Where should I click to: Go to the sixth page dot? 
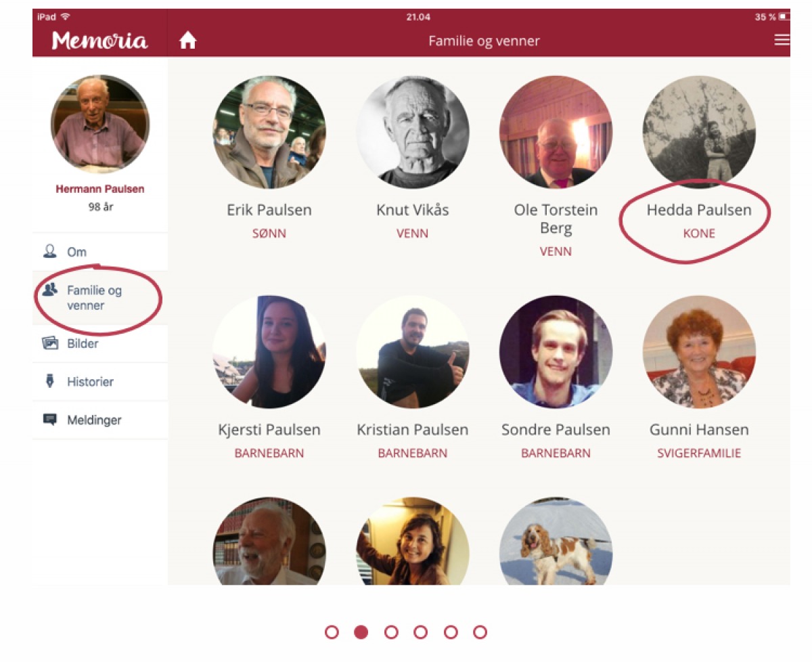(x=480, y=632)
